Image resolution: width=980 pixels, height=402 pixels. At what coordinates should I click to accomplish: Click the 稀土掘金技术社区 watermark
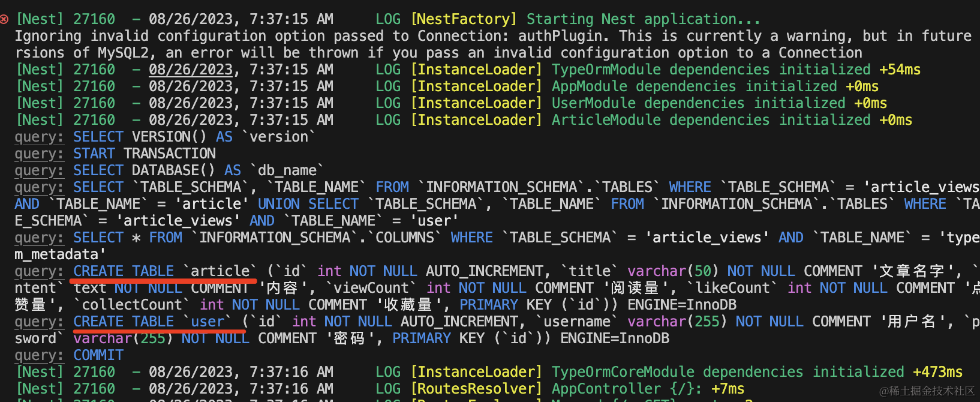coord(927,391)
